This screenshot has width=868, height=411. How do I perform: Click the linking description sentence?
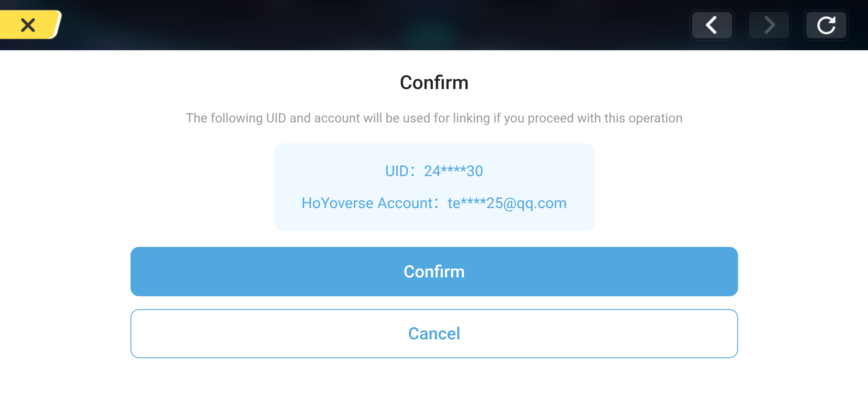point(434,118)
